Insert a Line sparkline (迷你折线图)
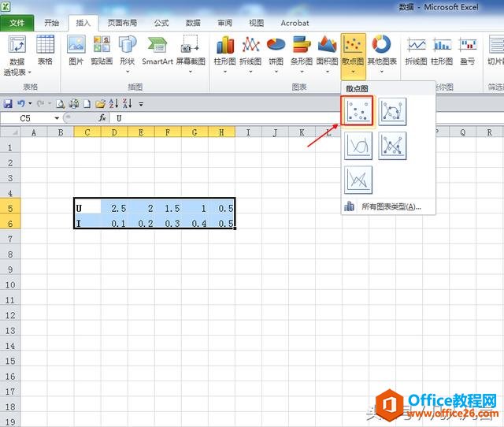Image resolution: width=504 pixels, height=427 pixels. tap(416, 50)
